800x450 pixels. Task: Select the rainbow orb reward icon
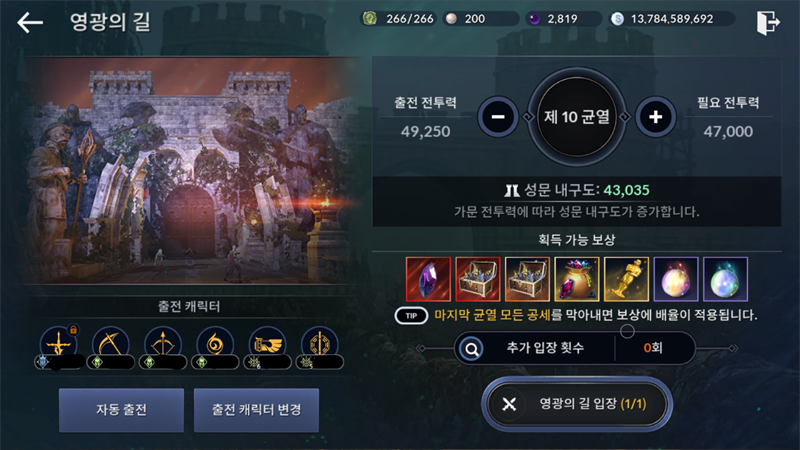coord(676,279)
